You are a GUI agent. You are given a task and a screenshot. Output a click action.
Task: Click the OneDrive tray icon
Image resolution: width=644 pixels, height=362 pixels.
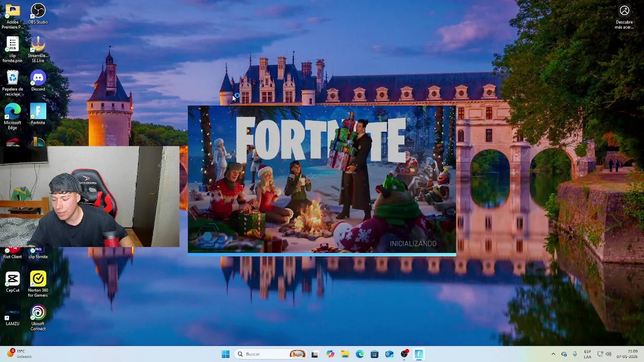(x=564, y=354)
